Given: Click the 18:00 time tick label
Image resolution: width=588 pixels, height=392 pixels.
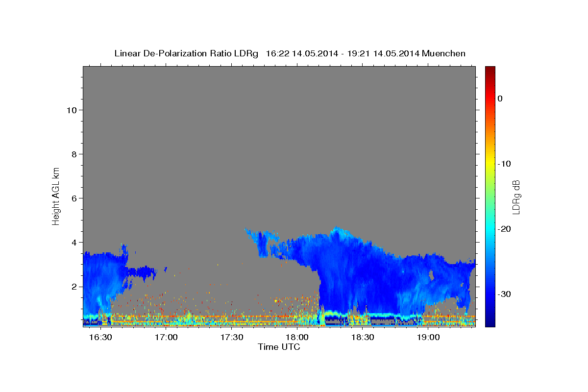Looking at the screenshot, I should 297,338.
